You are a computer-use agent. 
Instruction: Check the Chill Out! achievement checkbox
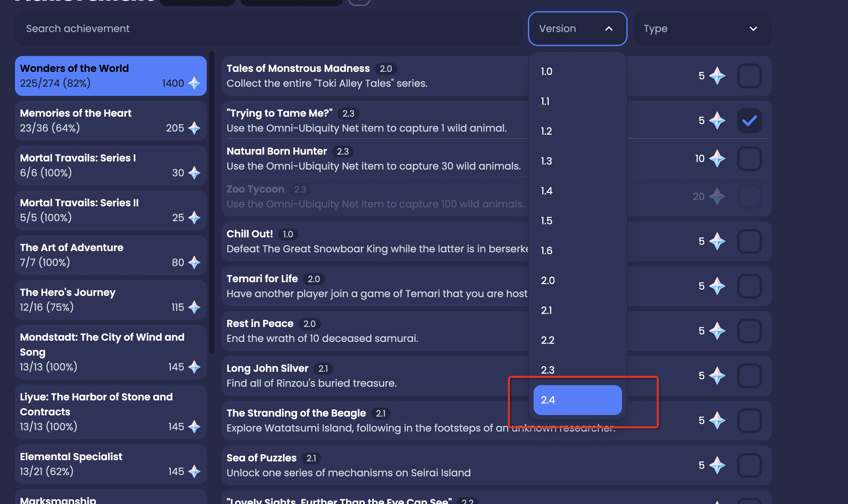(750, 241)
